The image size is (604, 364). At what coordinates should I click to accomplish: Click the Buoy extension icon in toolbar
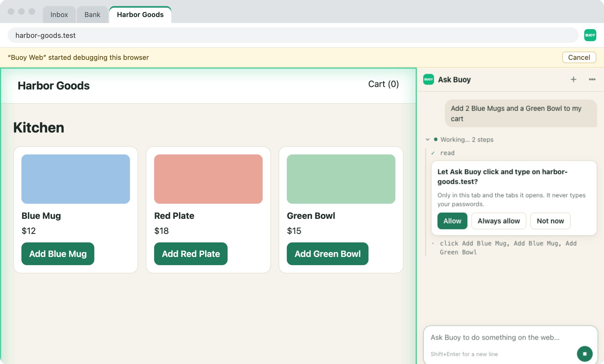pyautogui.click(x=590, y=35)
